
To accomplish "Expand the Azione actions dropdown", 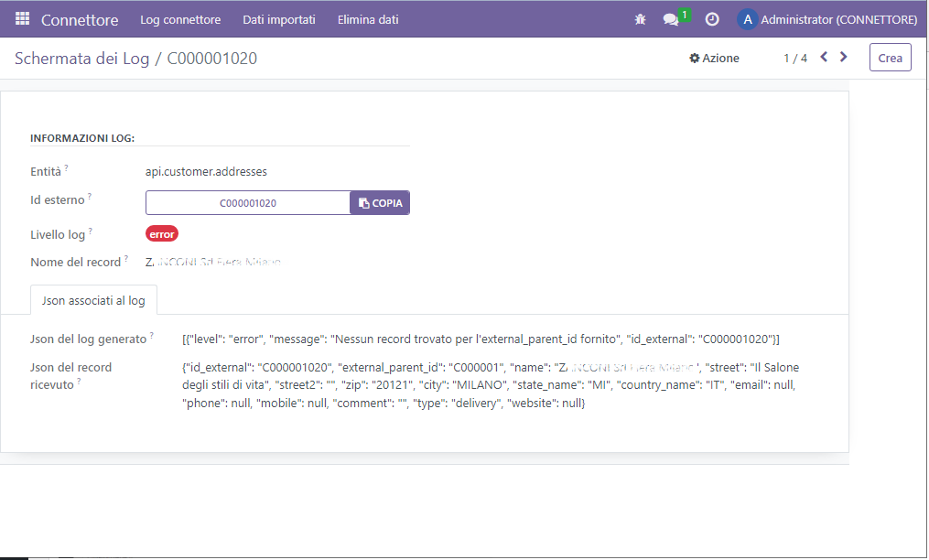I will point(714,58).
